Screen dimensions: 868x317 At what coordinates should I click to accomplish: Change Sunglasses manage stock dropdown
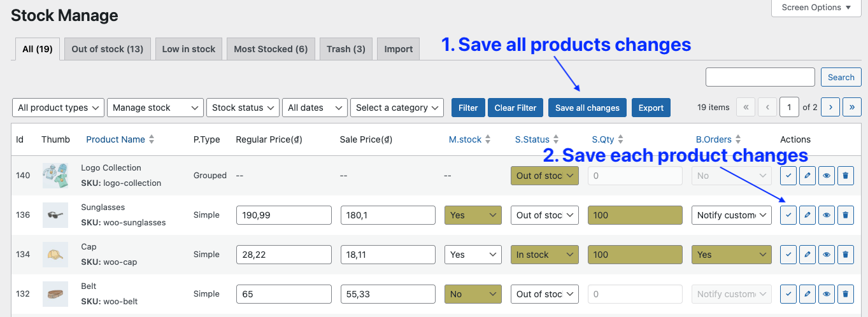473,215
